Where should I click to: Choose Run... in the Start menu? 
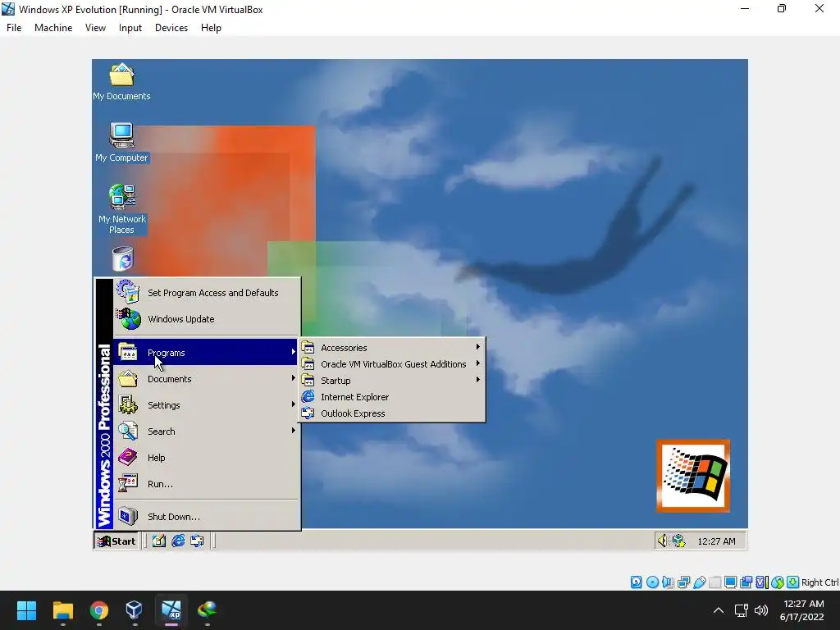206,484
